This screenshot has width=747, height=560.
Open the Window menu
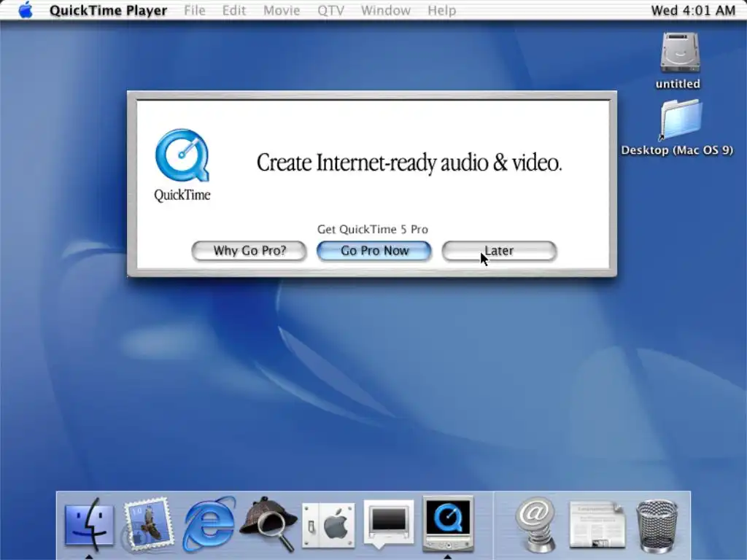385,10
